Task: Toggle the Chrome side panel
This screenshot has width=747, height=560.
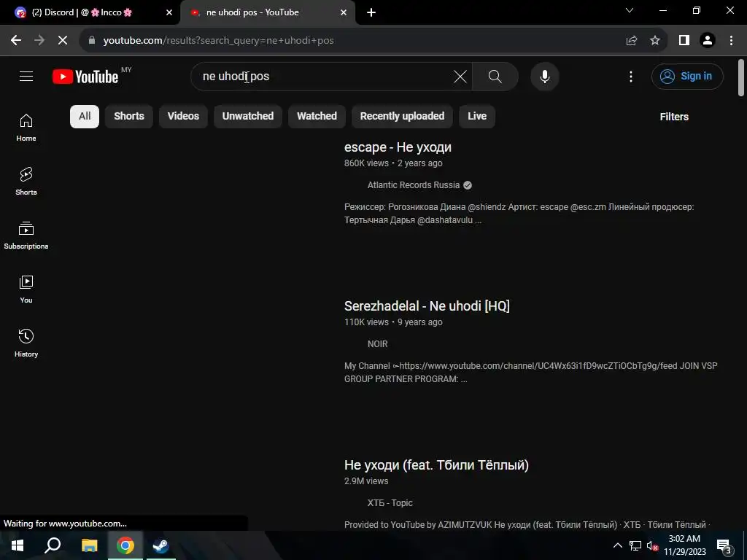Action: pyautogui.click(x=684, y=41)
